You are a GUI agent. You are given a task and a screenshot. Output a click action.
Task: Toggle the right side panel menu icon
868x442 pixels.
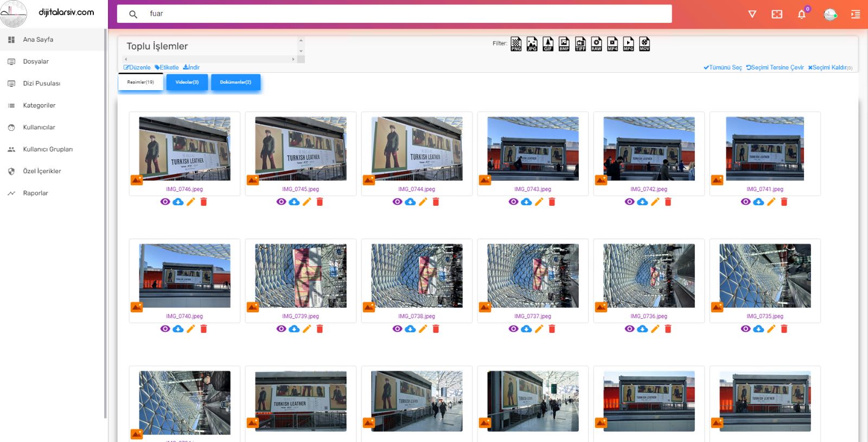[x=856, y=14]
